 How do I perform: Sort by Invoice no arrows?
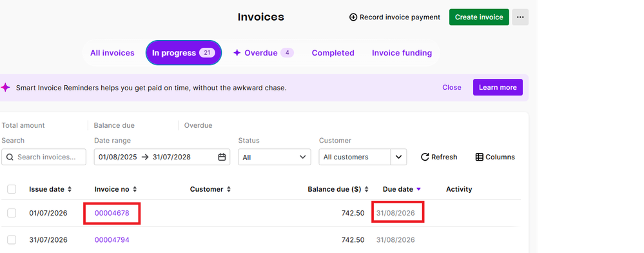(x=135, y=189)
